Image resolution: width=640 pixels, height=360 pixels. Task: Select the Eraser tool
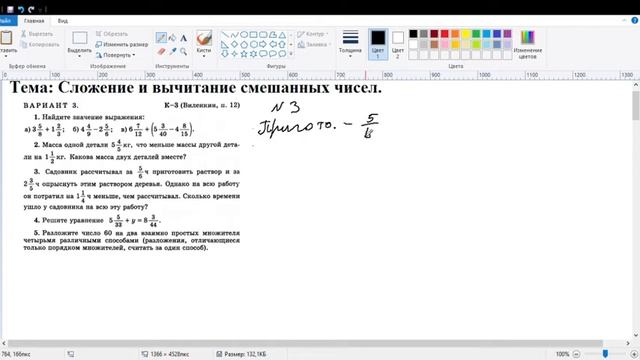click(161, 51)
